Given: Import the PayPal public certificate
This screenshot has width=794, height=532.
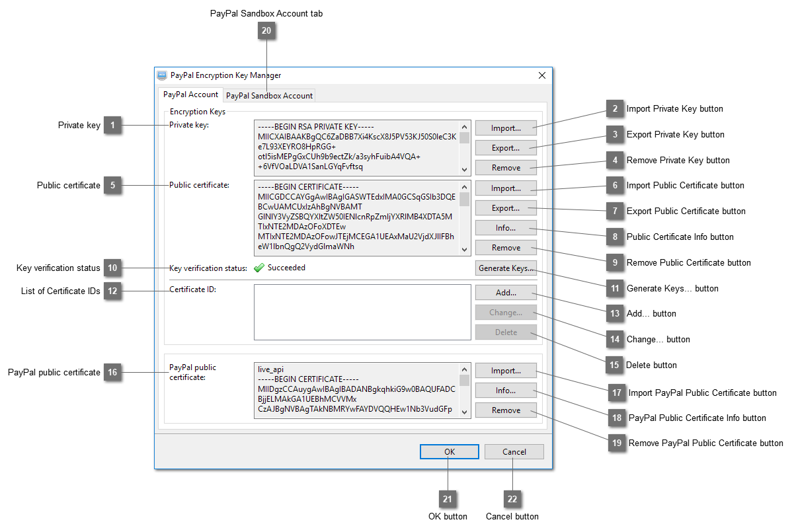Looking at the screenshot, I should (506, 370).
